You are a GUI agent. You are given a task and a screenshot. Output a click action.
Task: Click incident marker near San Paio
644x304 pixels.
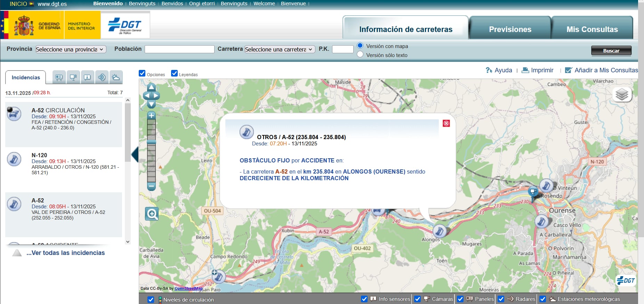click(219, 277)
